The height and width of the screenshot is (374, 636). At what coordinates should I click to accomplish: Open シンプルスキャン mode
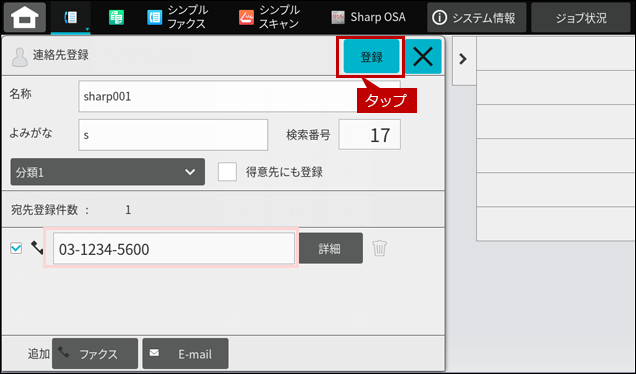(269, 17)
